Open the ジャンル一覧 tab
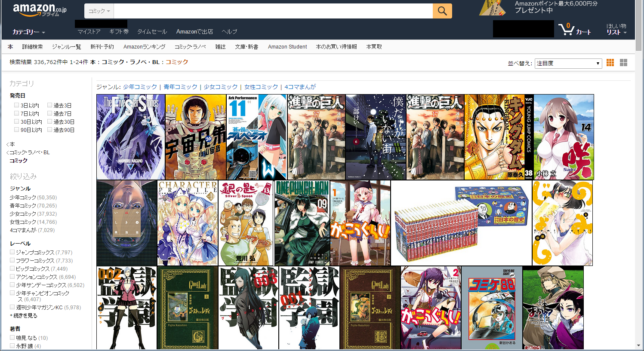The width and height of the screenshot is (644, 351). [x=67, y=47]
